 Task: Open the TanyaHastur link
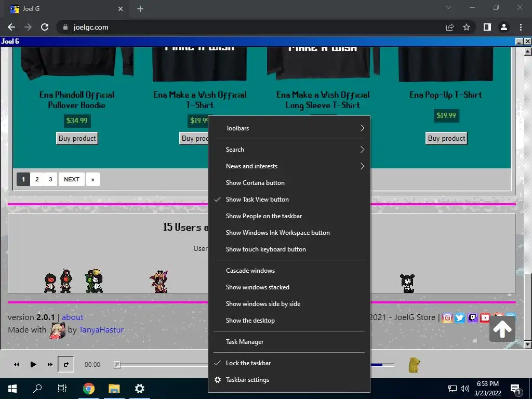coord(101,330)
